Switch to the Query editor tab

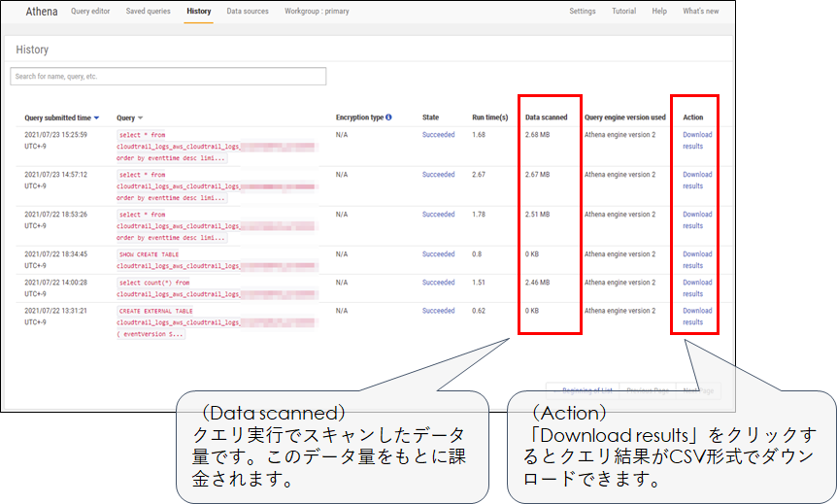pyautogui.click(x=92, y=12)
